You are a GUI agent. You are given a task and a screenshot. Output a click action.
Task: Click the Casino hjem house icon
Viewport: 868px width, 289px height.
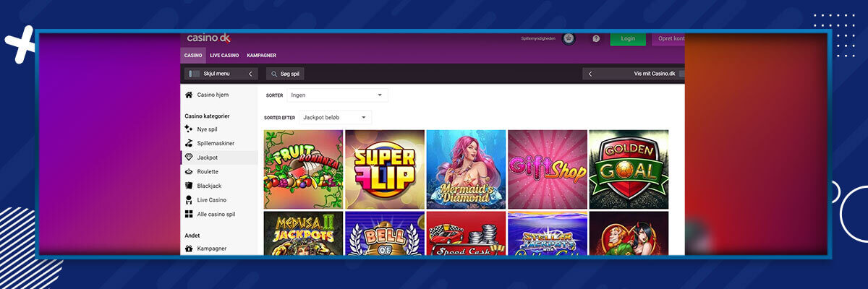[189, 95]
